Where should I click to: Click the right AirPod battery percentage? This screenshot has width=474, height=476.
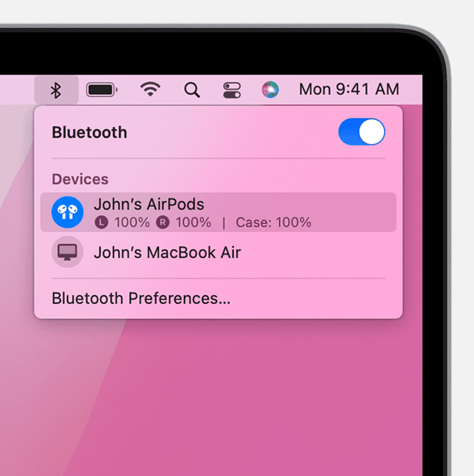[193, 222]
